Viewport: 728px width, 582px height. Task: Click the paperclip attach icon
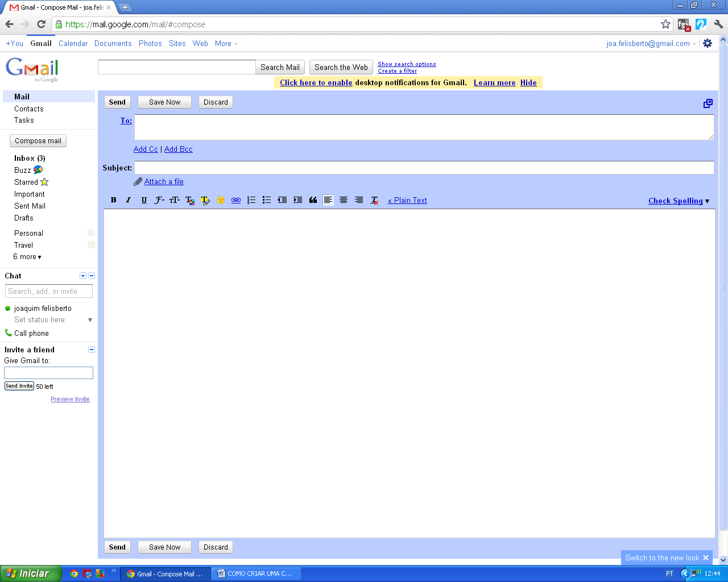(138, 182)
